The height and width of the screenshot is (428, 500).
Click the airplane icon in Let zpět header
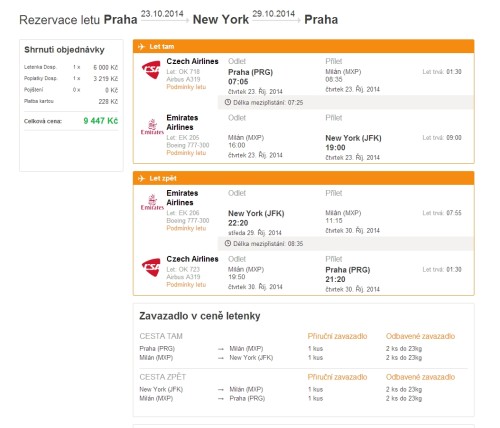click(x=141, y=178)
